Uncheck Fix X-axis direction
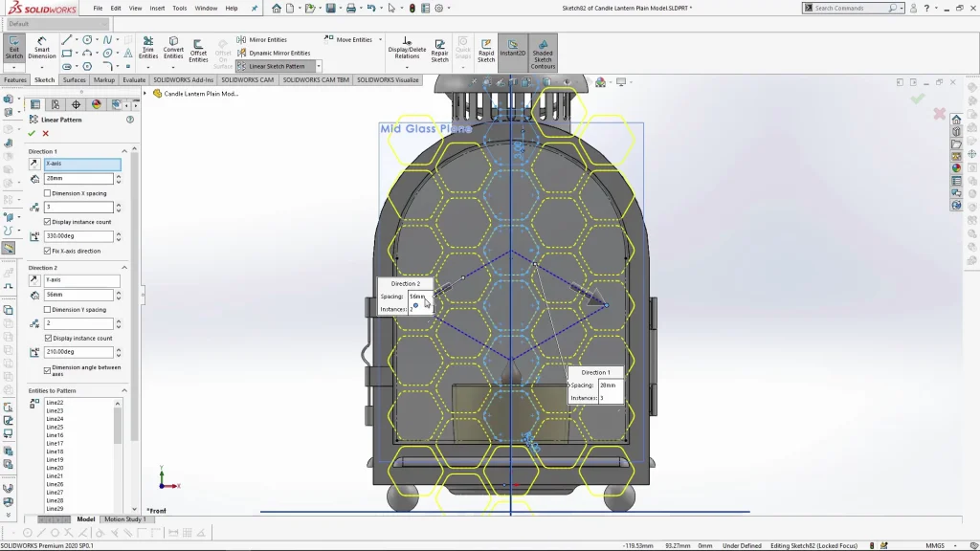 point(48,251)
